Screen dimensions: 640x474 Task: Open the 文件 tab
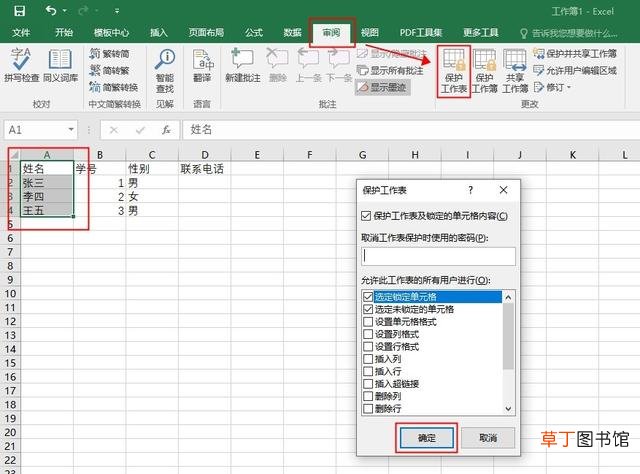pos(21,33)
